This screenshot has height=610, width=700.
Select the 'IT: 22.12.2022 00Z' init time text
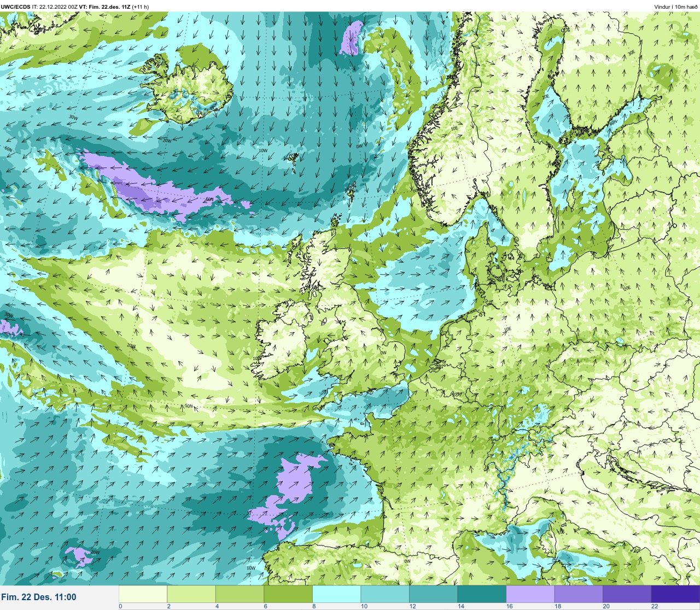pyautogui.click(x=55, y=7)
